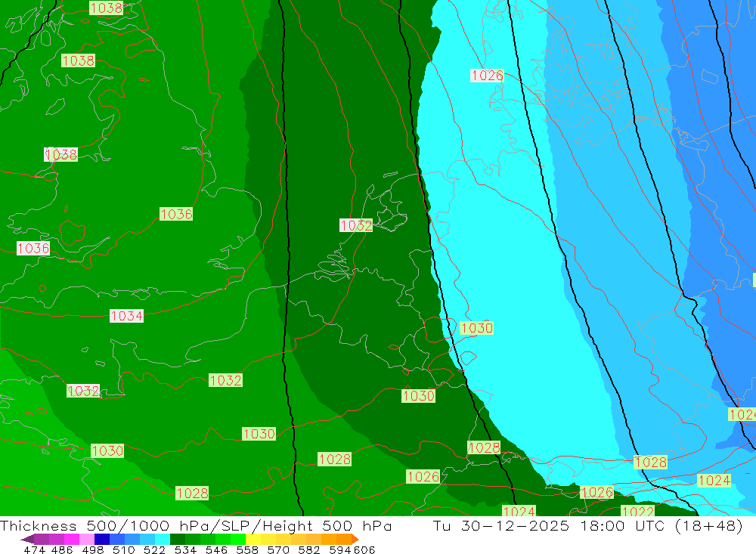Click the bright yellow legend swatch
The width and height of the screenshot is (756, 554).
tap(253, 539)
